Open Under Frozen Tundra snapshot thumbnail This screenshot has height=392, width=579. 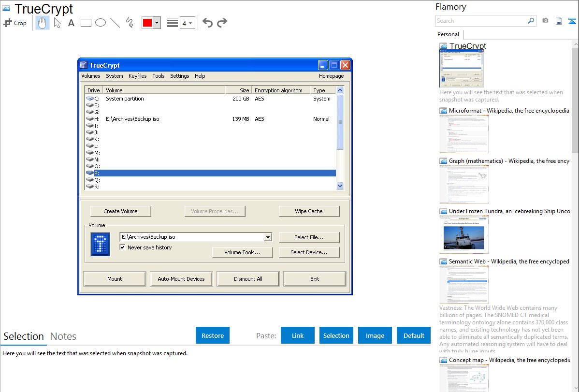coord(464,234)
